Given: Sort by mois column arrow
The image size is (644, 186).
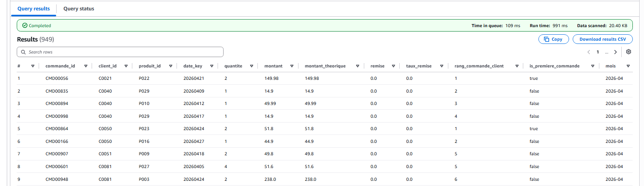Looking at the screenshot, I should [628, 66].
